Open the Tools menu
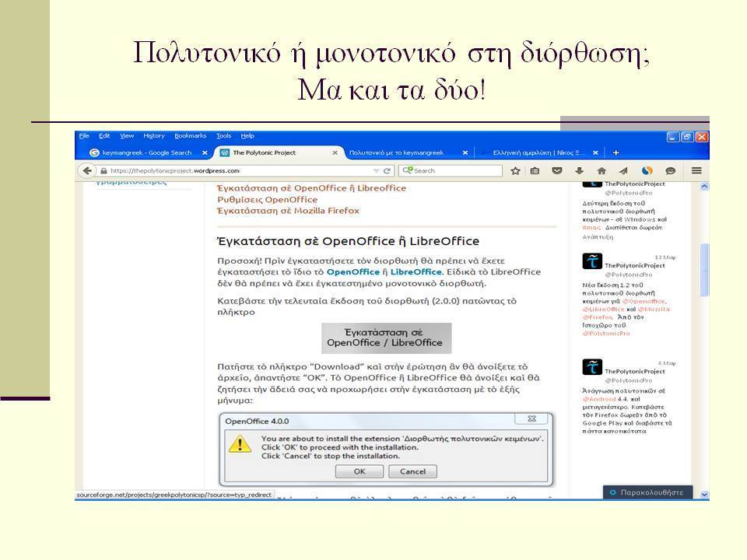 [x=223, y=135]
